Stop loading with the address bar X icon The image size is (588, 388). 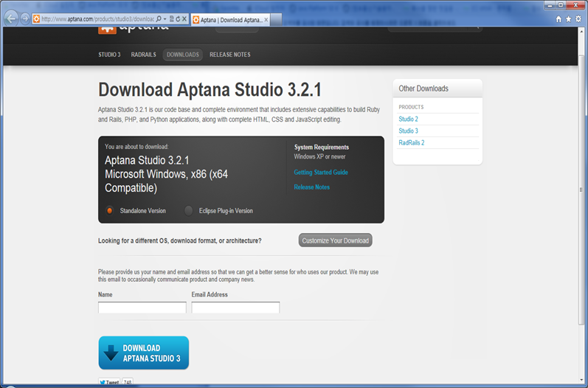point(184,18)
